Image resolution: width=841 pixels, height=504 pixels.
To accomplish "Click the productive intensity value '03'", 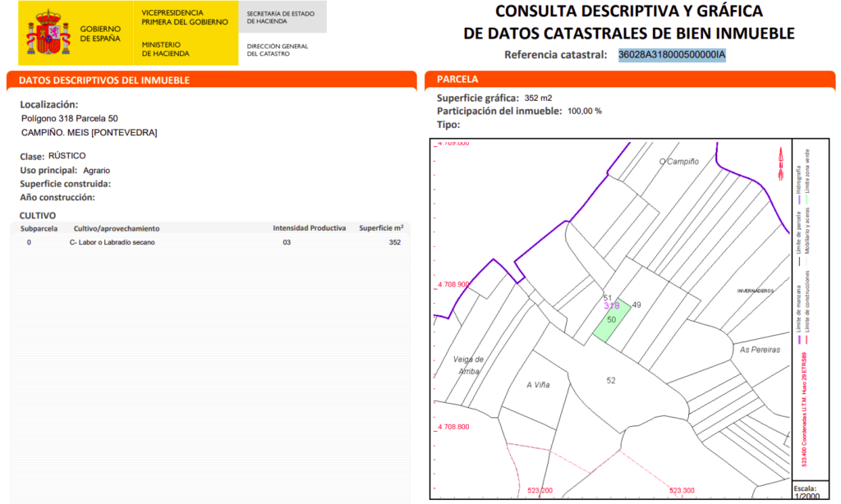I will point(287,242).
